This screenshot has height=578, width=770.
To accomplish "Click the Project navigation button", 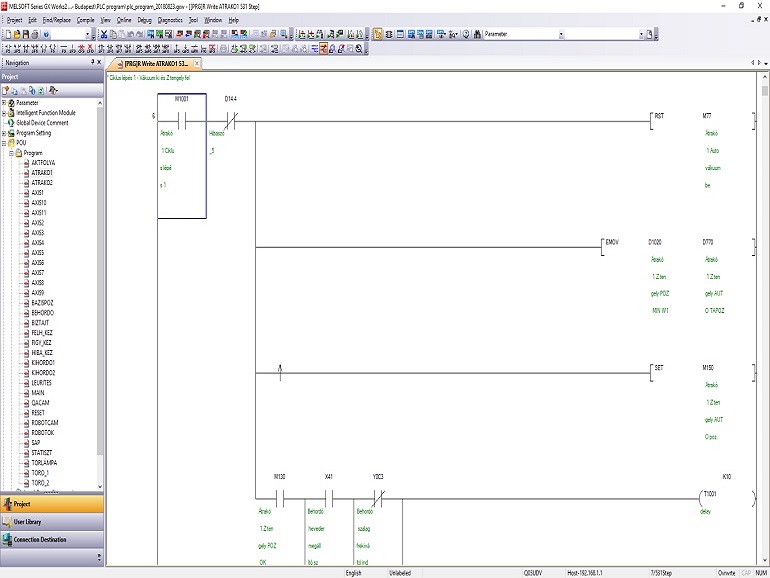I will click(x=52, y=504).
